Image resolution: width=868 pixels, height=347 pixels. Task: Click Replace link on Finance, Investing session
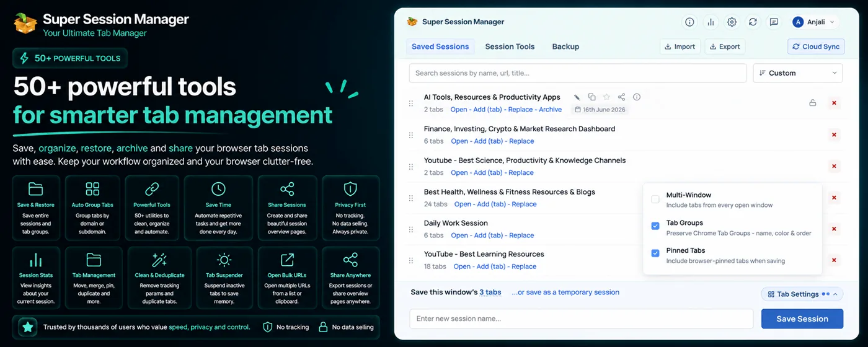pyautogui.click(x=521, y=141)
